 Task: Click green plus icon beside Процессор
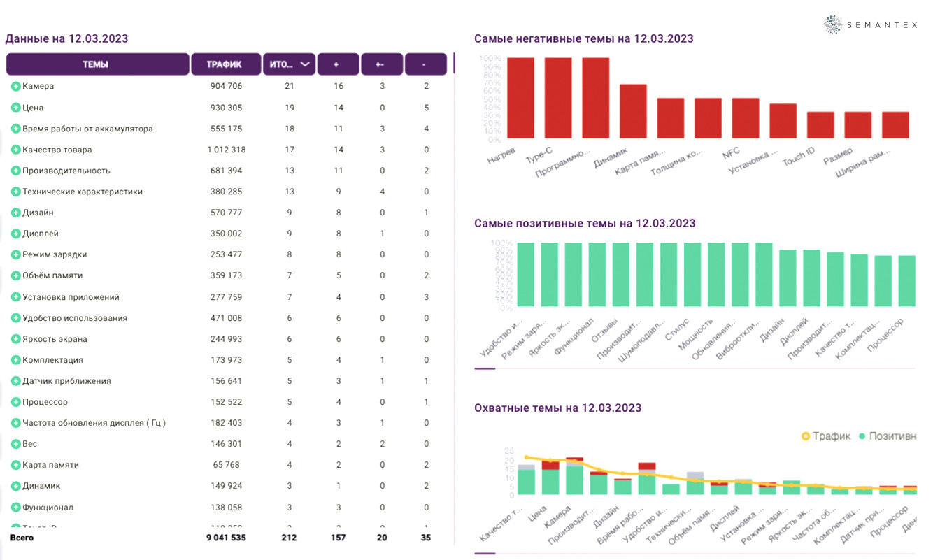(x=15, y=402)
